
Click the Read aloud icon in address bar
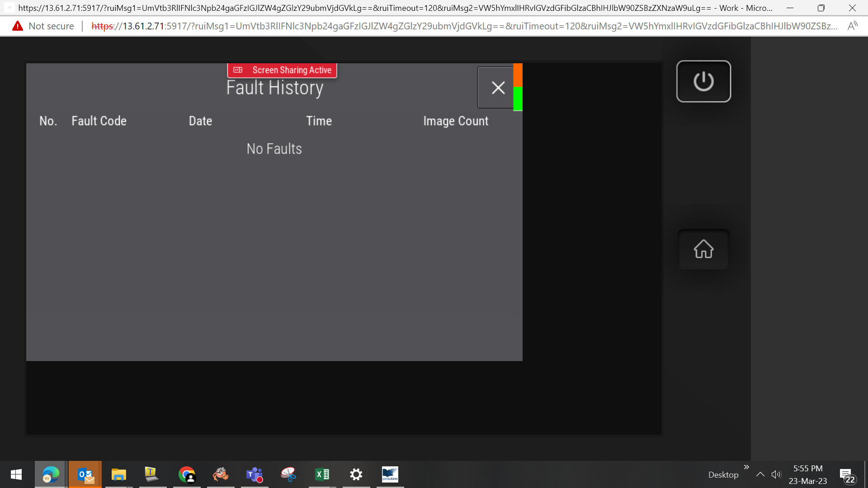point(853,26)
